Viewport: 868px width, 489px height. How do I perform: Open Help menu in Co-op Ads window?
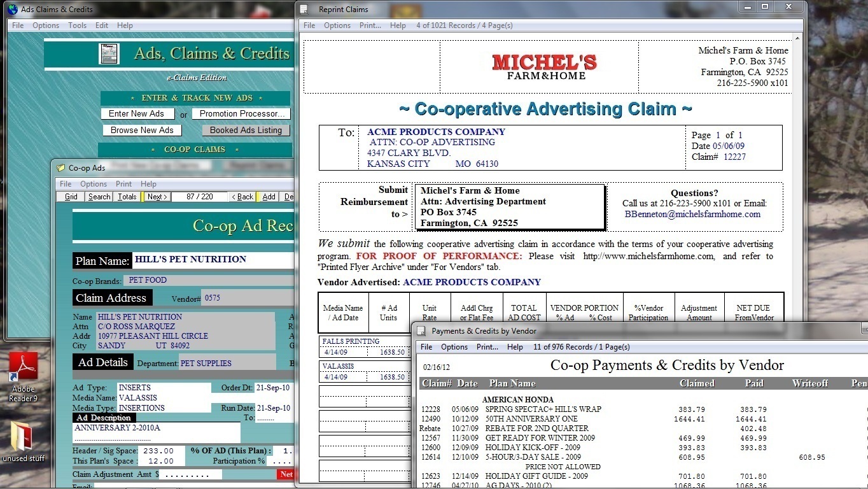tap(148, 184)
